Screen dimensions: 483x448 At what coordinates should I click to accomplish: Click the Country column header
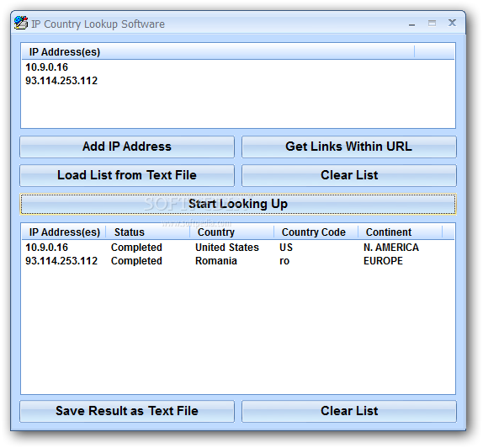tap(231, 232)
